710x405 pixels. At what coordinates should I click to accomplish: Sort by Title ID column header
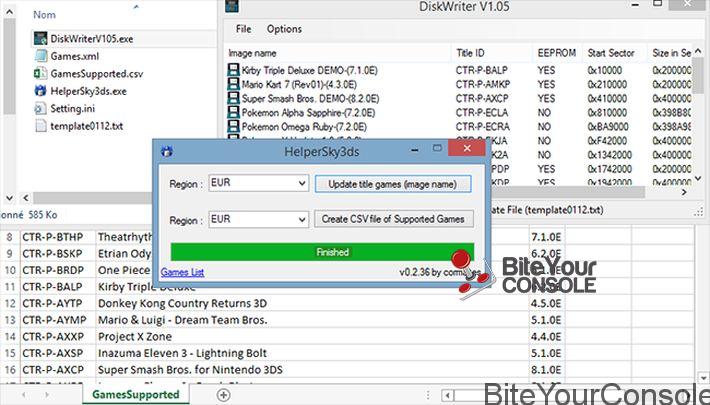click(470, 53)
